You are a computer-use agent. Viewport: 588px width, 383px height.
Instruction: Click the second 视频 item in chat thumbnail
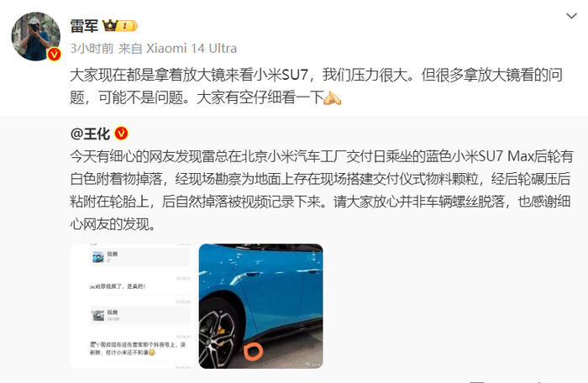tap(140, 315)
